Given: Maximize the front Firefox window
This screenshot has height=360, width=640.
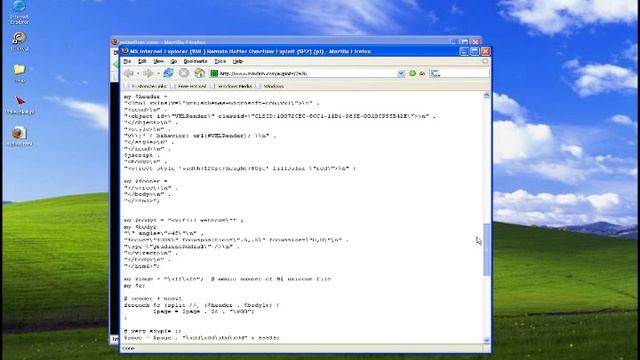Looking at the screenshot, I should pos(474,51).
